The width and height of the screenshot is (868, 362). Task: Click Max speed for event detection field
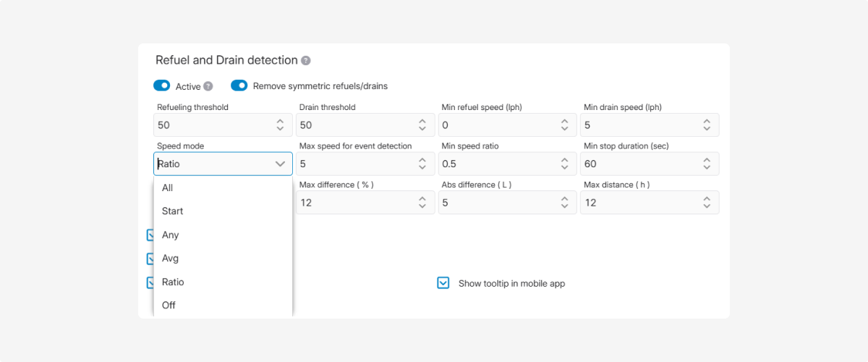(x=353, y=164)
